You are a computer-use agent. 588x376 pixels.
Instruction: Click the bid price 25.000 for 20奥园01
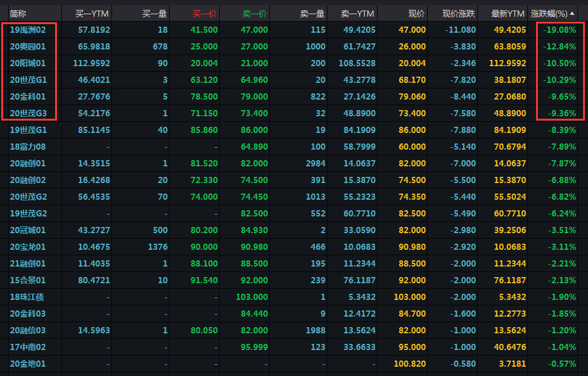pyautogui.click(x=204, y=46)
